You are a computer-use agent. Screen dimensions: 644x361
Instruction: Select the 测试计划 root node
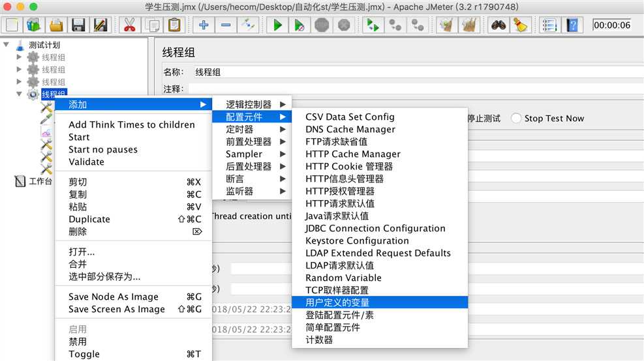coord(44,45)
